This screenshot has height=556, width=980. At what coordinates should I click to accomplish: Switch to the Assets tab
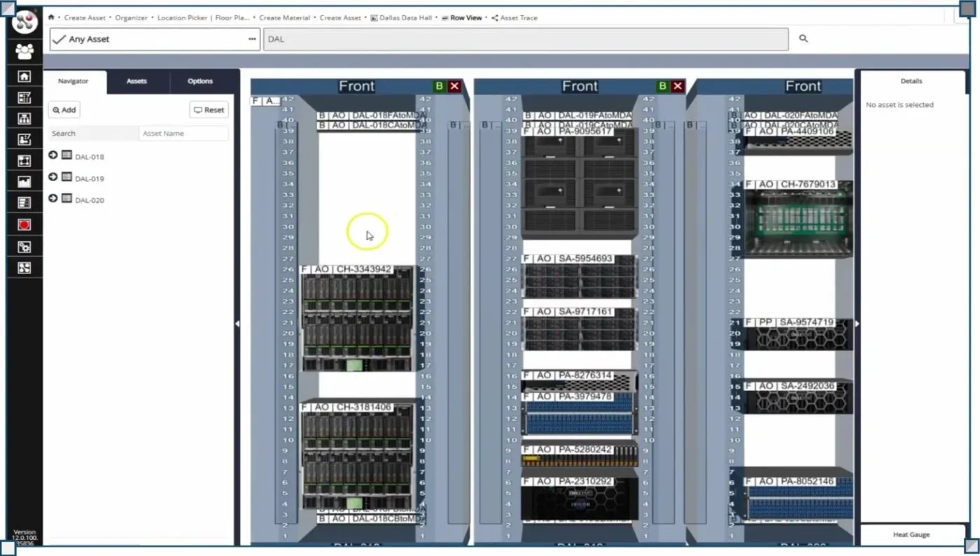[136, 81]
